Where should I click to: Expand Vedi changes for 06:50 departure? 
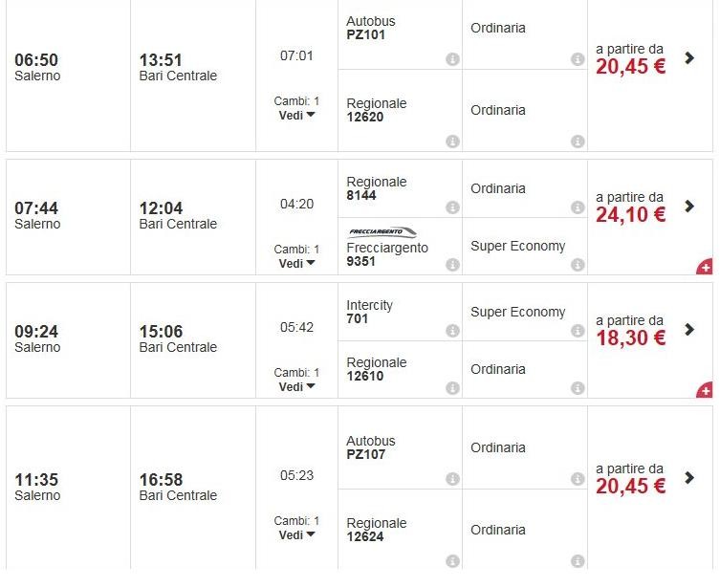point(296,116)
